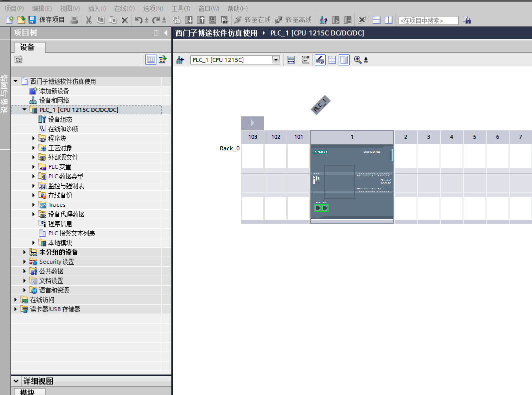Open the PLC_1 device selector dropdown
532x395 pixels.
tap(276, 60)
